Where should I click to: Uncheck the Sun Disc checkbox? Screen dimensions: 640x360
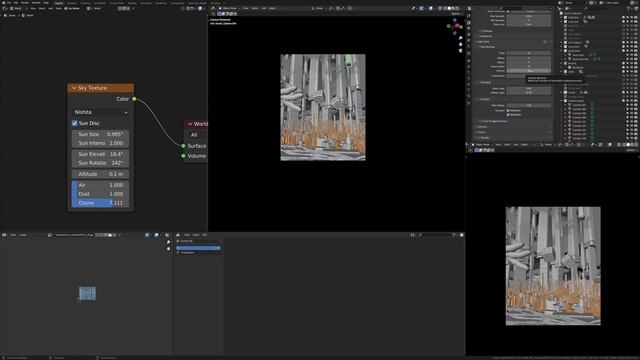tap(75, 123)
